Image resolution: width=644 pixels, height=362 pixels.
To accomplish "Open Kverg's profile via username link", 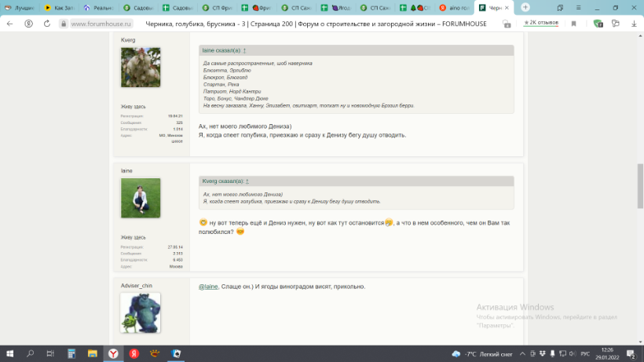I will 128,39.
